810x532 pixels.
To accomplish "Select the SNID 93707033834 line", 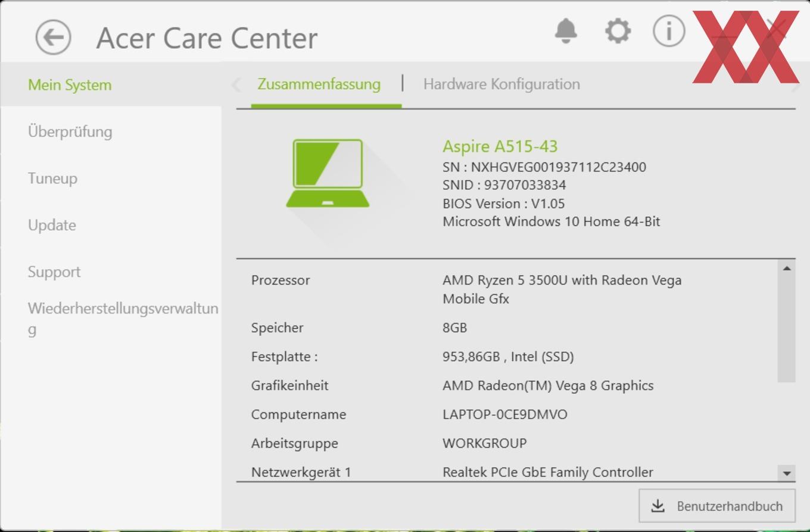I will coord(504,185).
